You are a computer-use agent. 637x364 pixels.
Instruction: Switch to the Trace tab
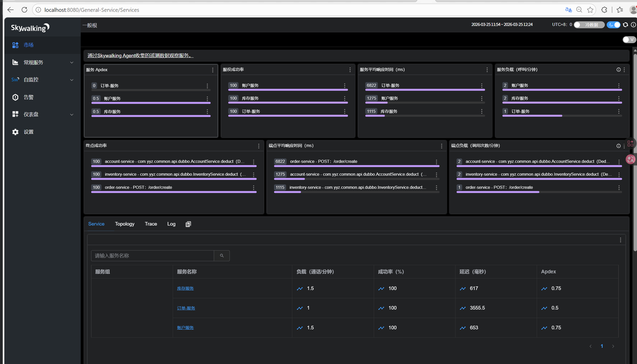click(x=151, y=224)
